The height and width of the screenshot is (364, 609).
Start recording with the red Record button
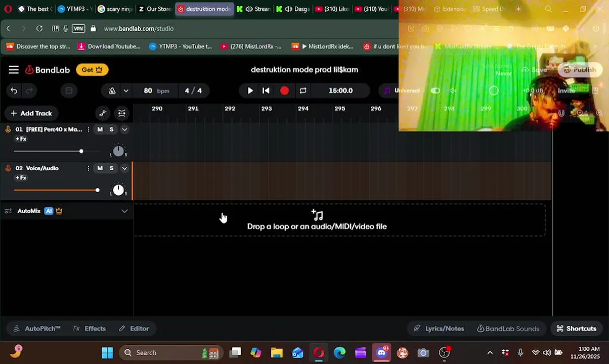pos(284,90)
